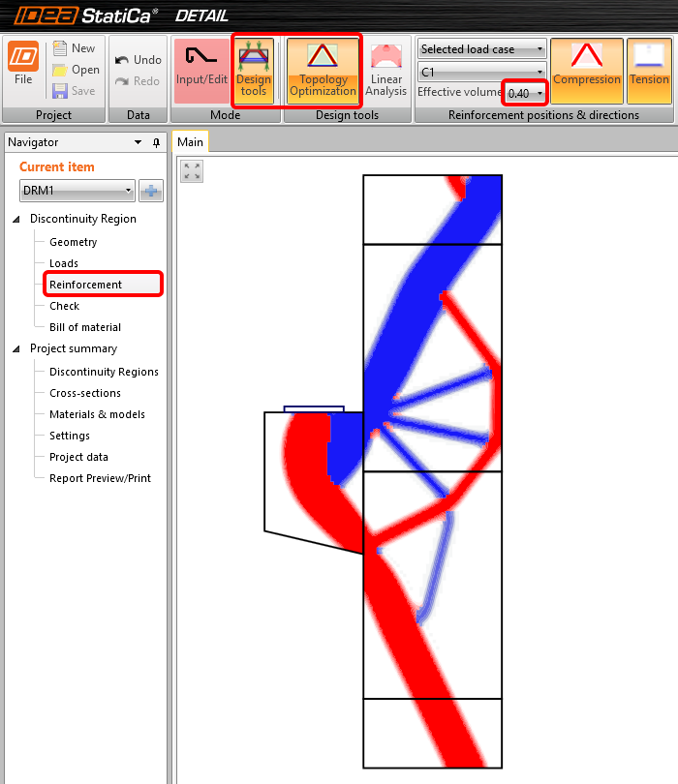
Task: Open Selected load case dropdown
Action: pyautogui.click(x=481, y=49)
